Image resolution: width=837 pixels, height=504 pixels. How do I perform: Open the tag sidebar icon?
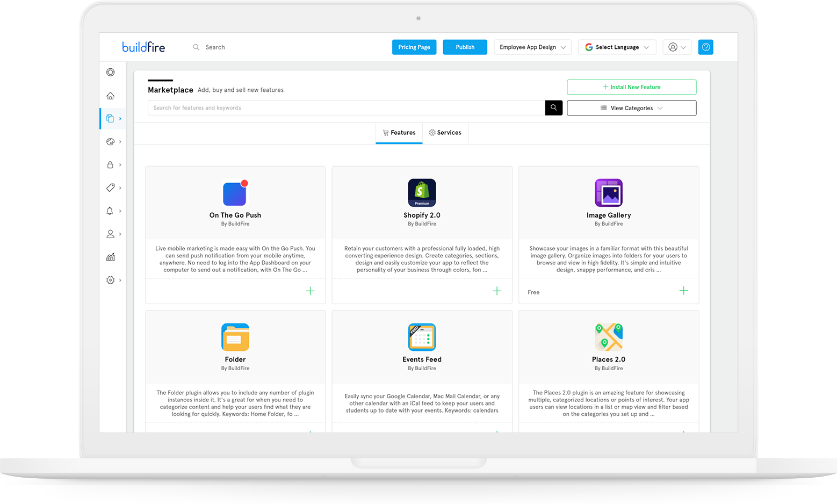click(x=111, y=188)
